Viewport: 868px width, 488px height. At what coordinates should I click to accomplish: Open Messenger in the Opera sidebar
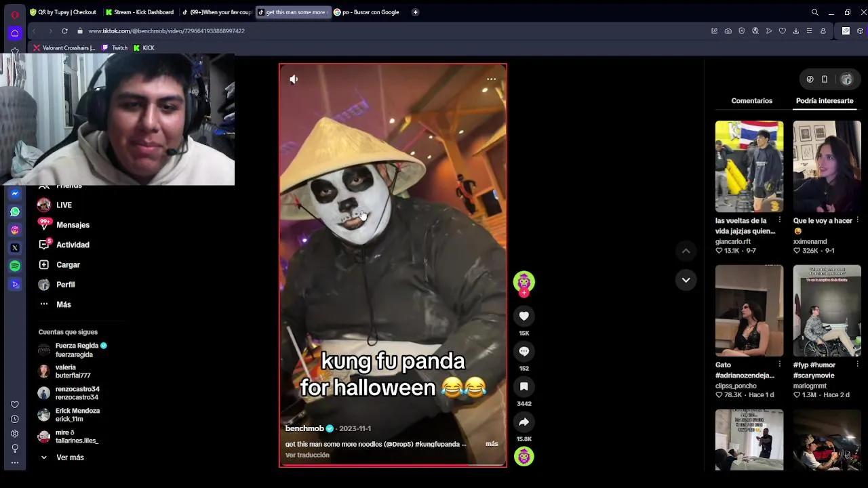tap(15, 193)
